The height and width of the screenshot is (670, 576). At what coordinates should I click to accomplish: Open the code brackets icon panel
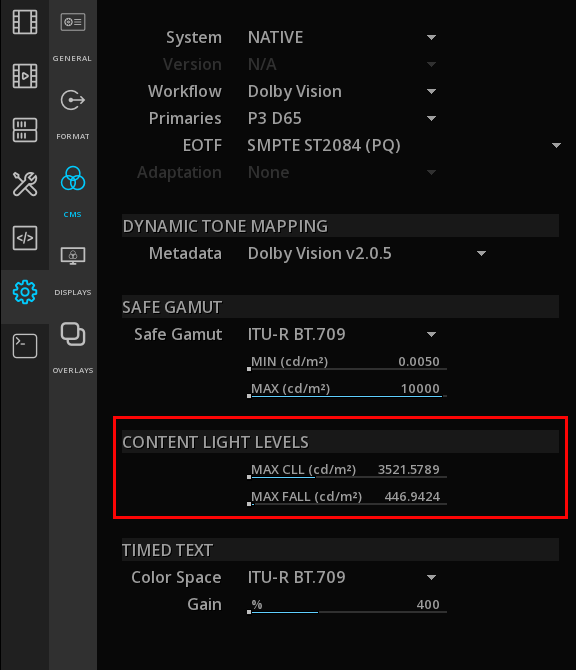25,238
